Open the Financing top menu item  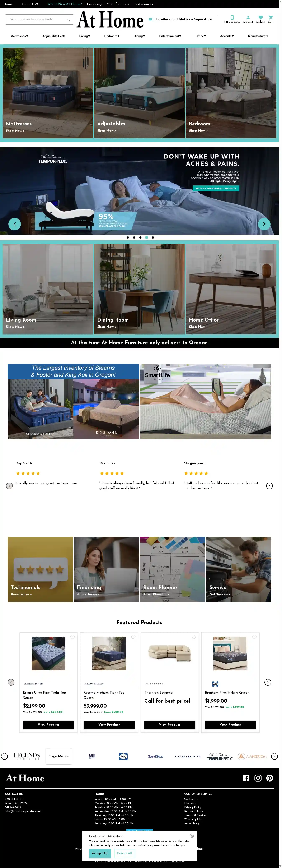[94, 4]
